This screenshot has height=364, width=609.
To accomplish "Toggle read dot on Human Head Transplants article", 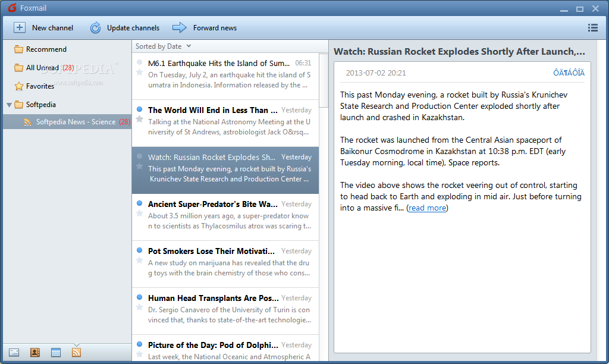I will 139,297.
